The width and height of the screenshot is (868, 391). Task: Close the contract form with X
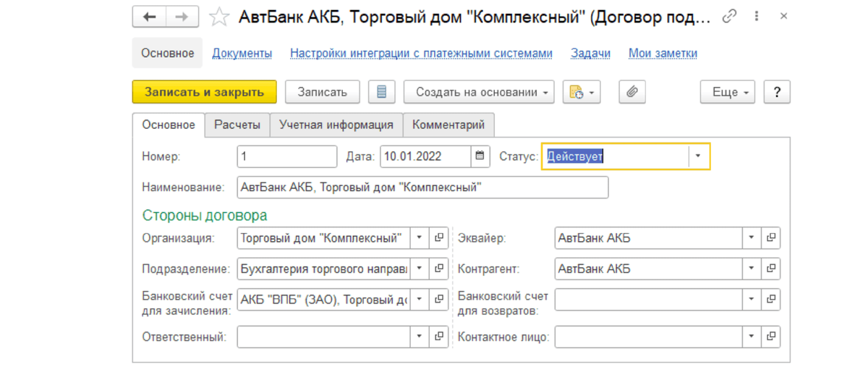click(783, 16)
